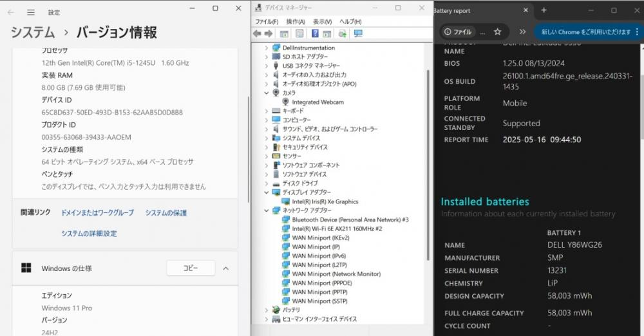Click processor text 12th Gen Intel Core i5-1245U
644x336 pixels.
115,63
